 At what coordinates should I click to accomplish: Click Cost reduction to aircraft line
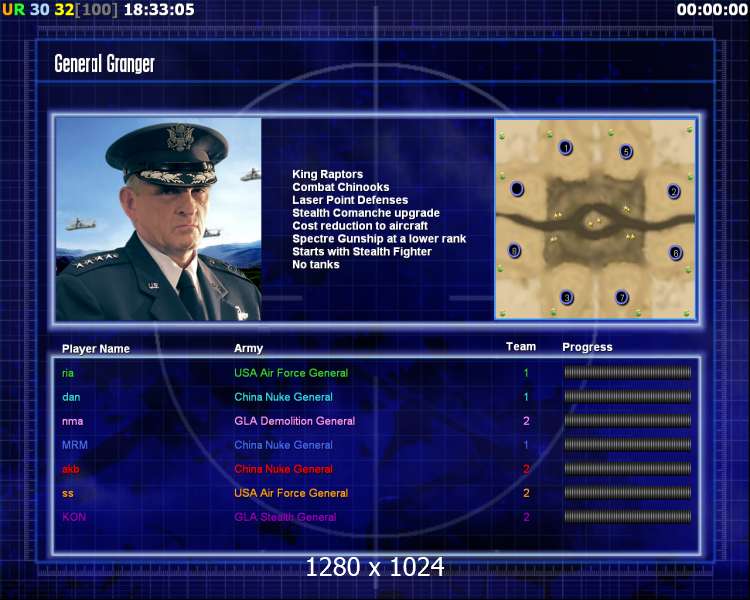[360, 226]
